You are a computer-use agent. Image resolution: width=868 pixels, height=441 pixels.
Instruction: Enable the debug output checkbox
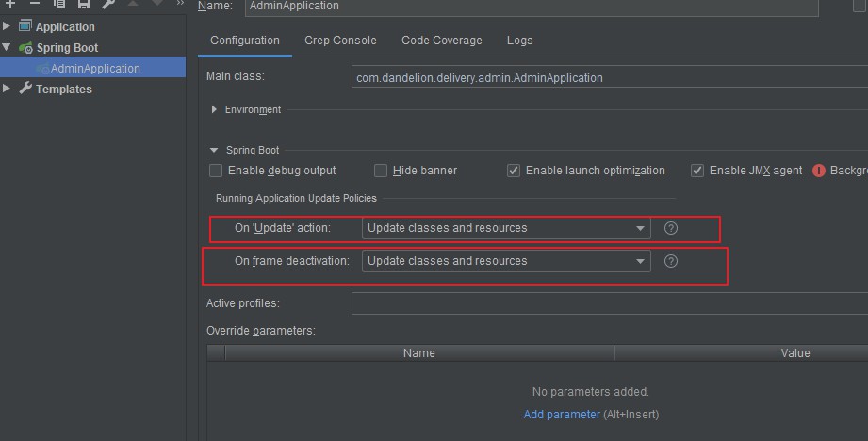[x=216, y=171]
